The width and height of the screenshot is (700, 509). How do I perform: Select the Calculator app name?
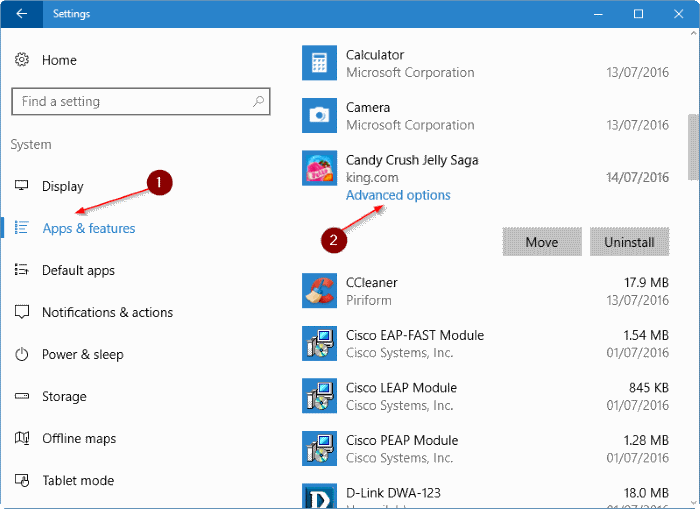[375, 55]
